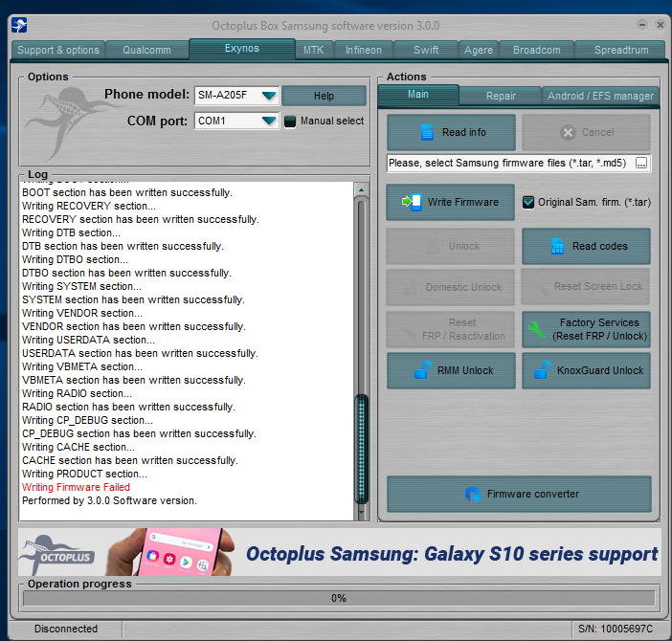Viewport: 672px width, 641px height.
Task: Click the Operation progress bar at 0%
Action: [x=339, y=598]
